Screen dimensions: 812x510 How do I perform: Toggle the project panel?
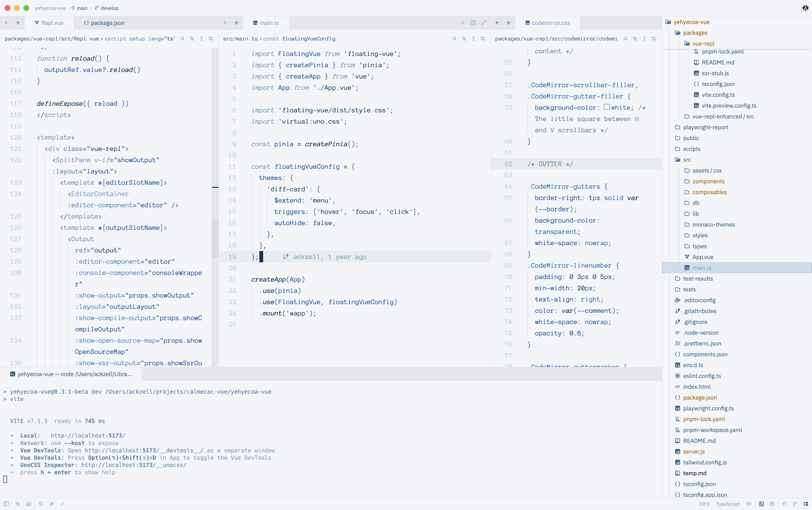pos(806,504)
